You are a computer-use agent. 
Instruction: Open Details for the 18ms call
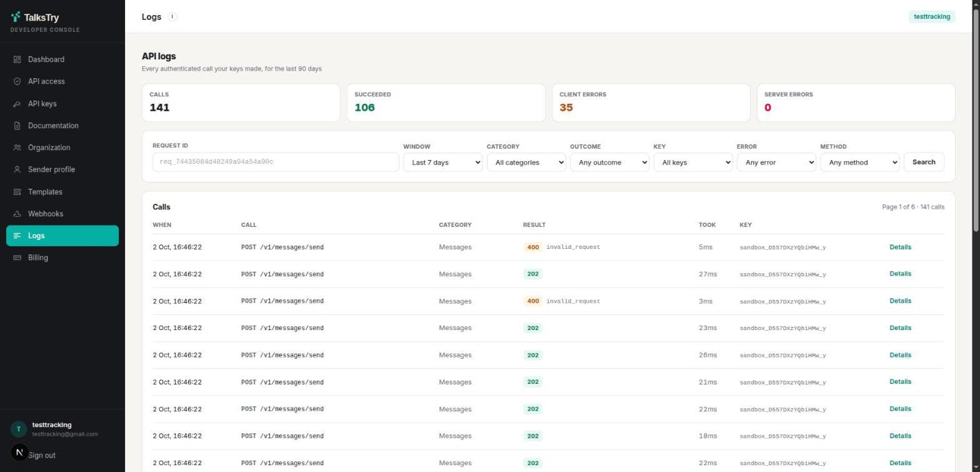[900, 436]
